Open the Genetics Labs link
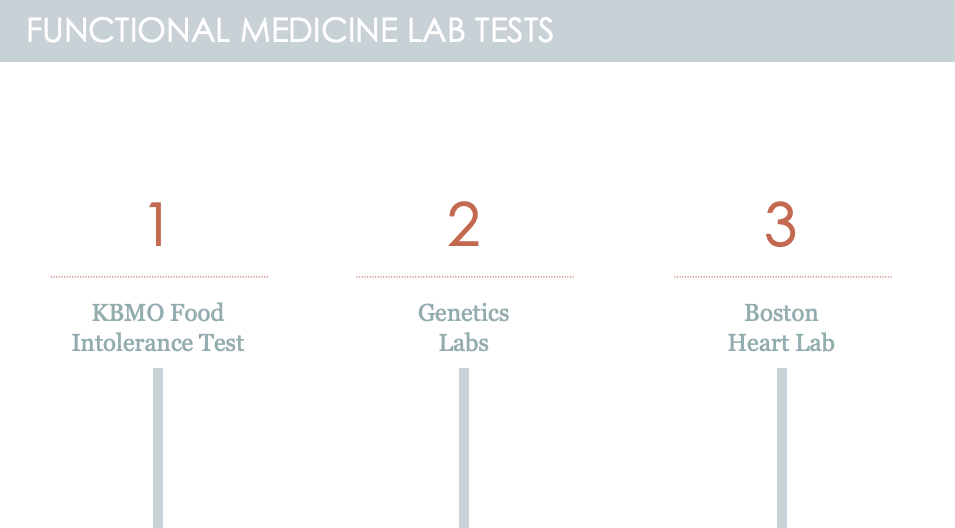This screenshot has width=955, height=528. [x=464, y=328]
